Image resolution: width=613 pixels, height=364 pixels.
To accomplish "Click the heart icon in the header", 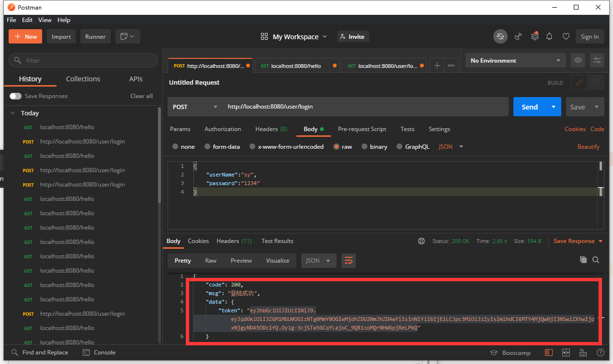I will (566, 36).
